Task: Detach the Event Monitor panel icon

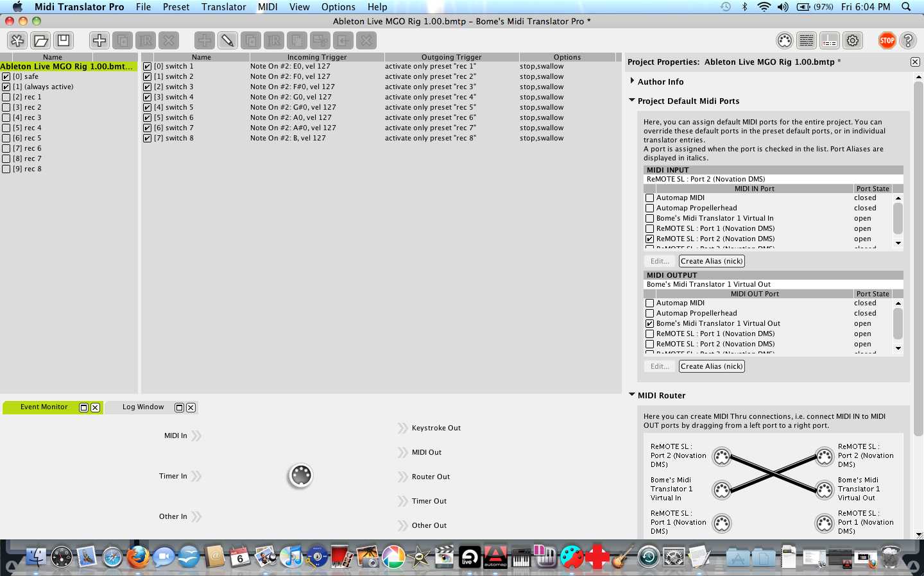Action: (x=83, y=407)
